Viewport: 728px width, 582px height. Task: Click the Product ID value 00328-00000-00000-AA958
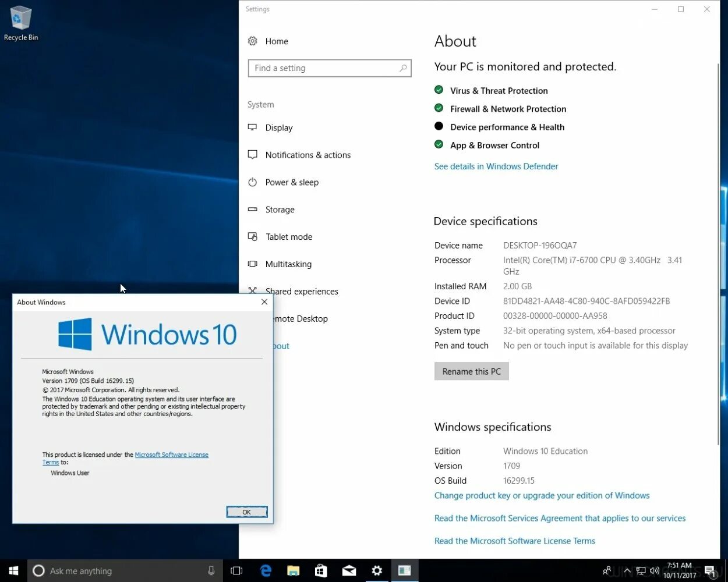coord(555,316)
